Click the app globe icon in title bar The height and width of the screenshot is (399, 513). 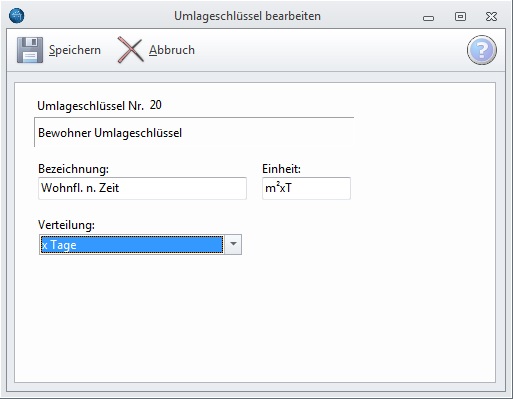click(17, 16)
